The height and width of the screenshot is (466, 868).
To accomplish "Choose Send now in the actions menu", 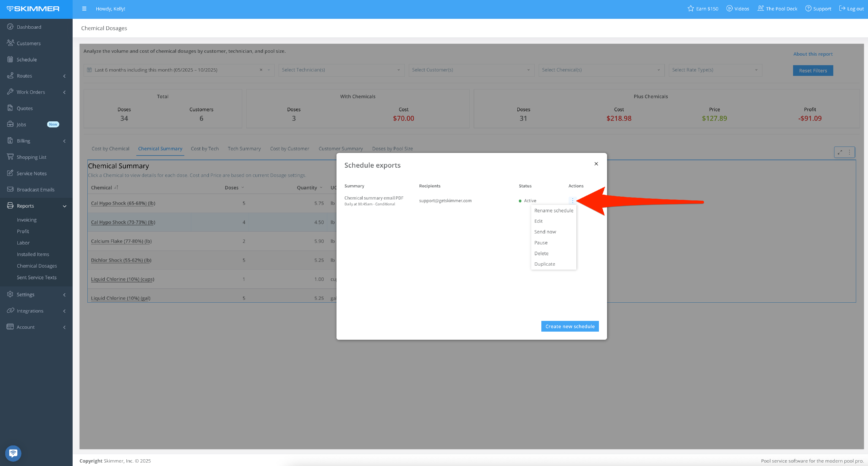I will 545,232.
